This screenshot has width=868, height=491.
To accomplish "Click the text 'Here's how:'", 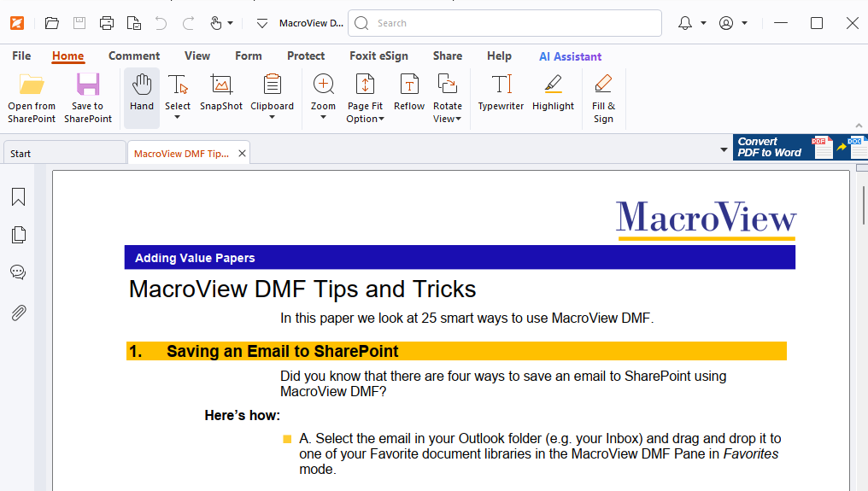I will 242,415.
